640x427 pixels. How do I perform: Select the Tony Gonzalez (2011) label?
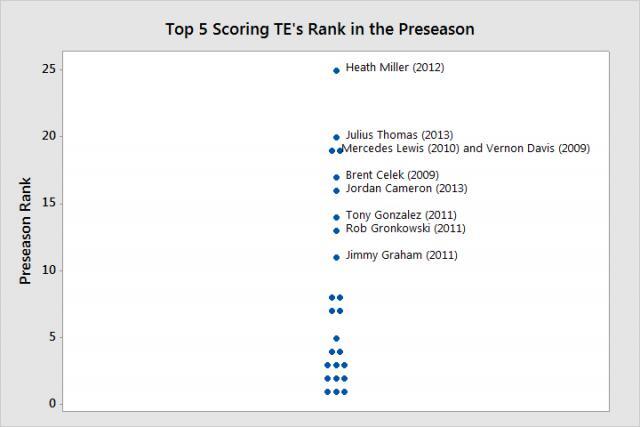(x=402, y=215)
